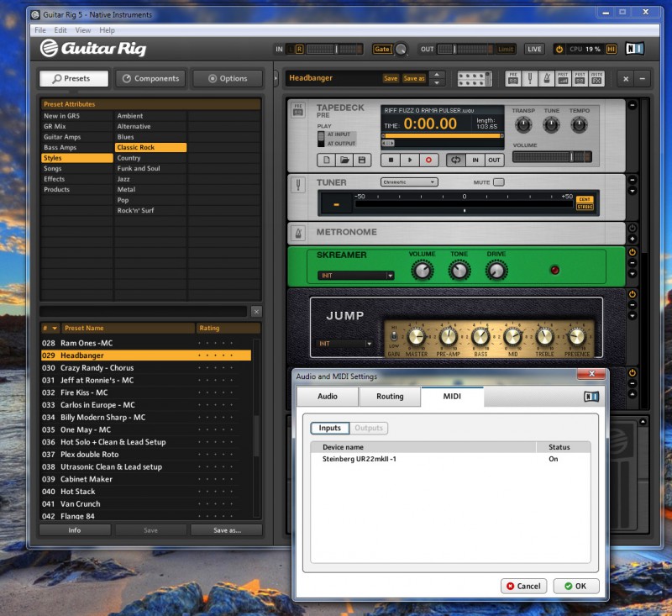The width and height of the screenshot is (672, 616).
Task: Toggle the main power button near CPU
Action: (559, 49)
